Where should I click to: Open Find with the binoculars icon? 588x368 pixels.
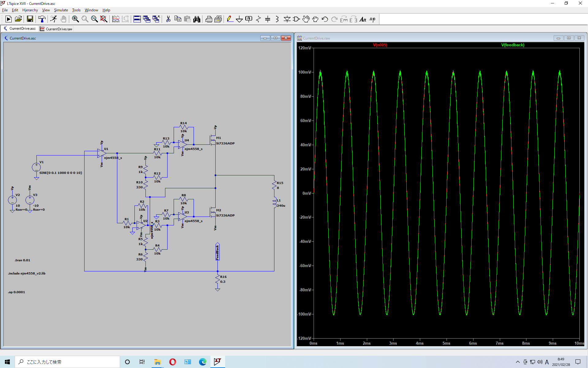197,19
